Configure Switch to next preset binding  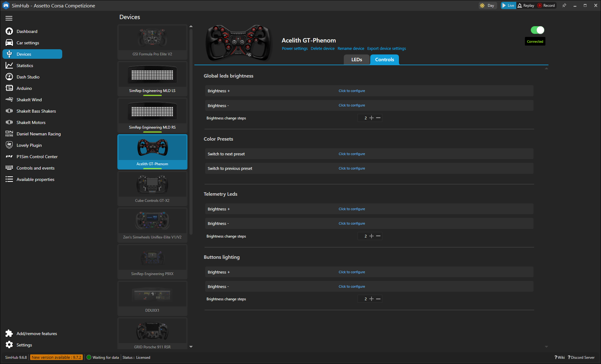(351, 154)
